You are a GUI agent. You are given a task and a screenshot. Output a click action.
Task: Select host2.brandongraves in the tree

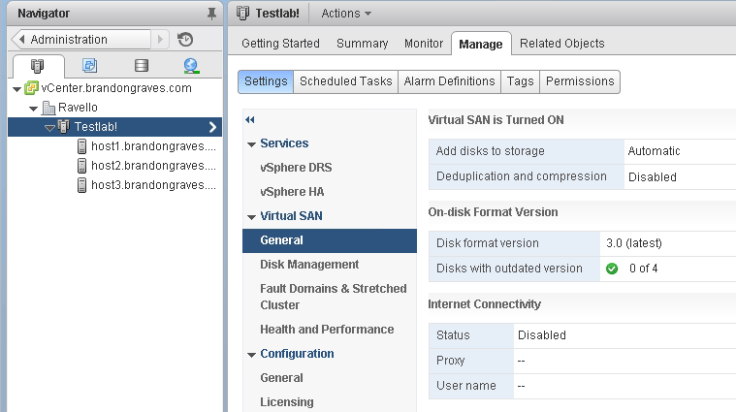(x=153, y=166)
